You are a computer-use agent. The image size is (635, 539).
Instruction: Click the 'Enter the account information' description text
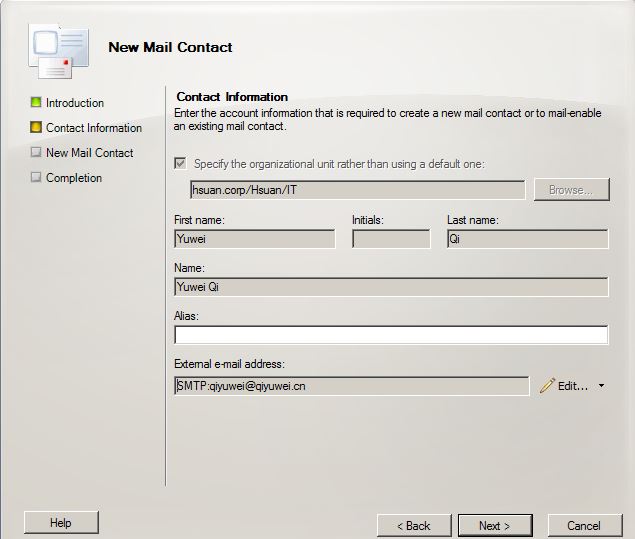(x=388, y=119)
